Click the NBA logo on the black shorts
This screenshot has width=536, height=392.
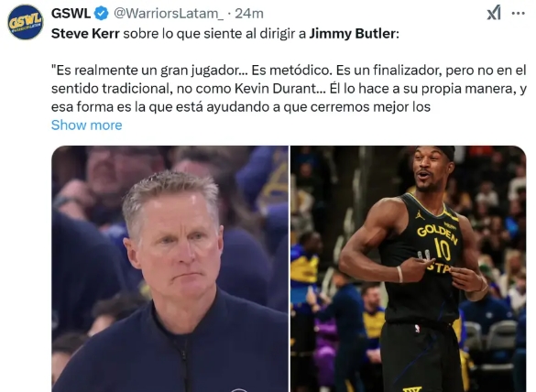click(417, 329)
